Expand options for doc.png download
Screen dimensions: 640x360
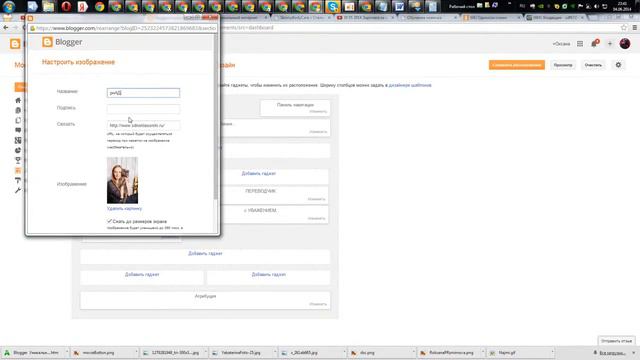413,353
